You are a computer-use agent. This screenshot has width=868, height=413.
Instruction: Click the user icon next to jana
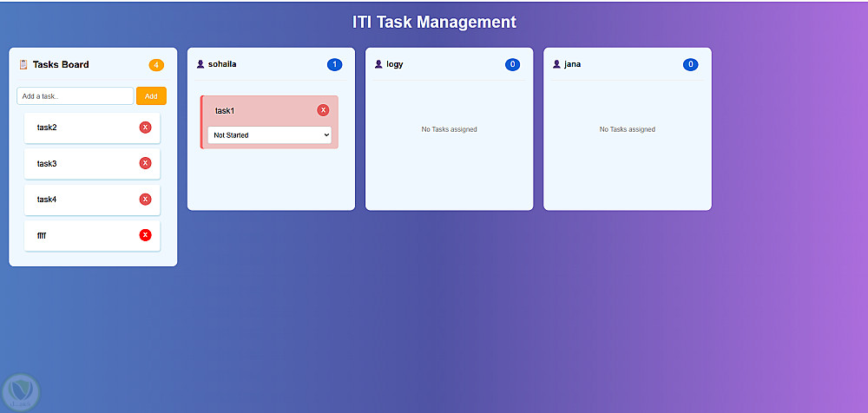(557, 64)
